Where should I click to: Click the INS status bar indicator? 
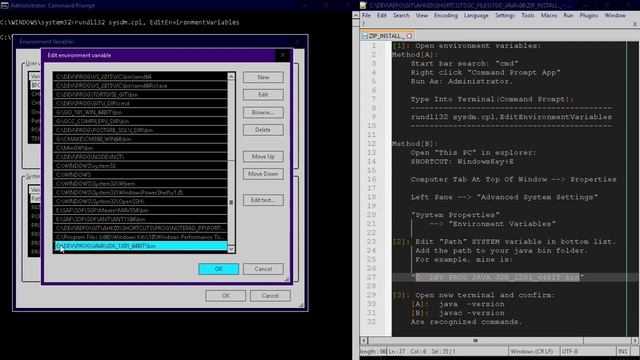tap(622, 351)
